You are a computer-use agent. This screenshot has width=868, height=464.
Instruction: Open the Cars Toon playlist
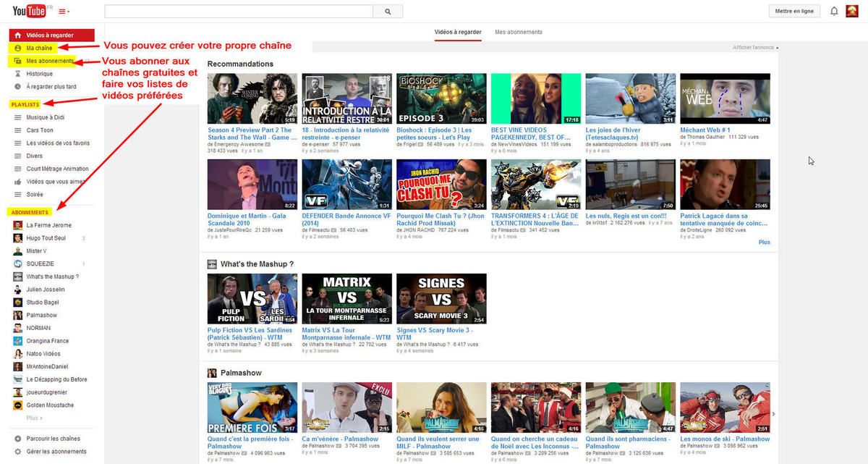click(x=40, y=130)
